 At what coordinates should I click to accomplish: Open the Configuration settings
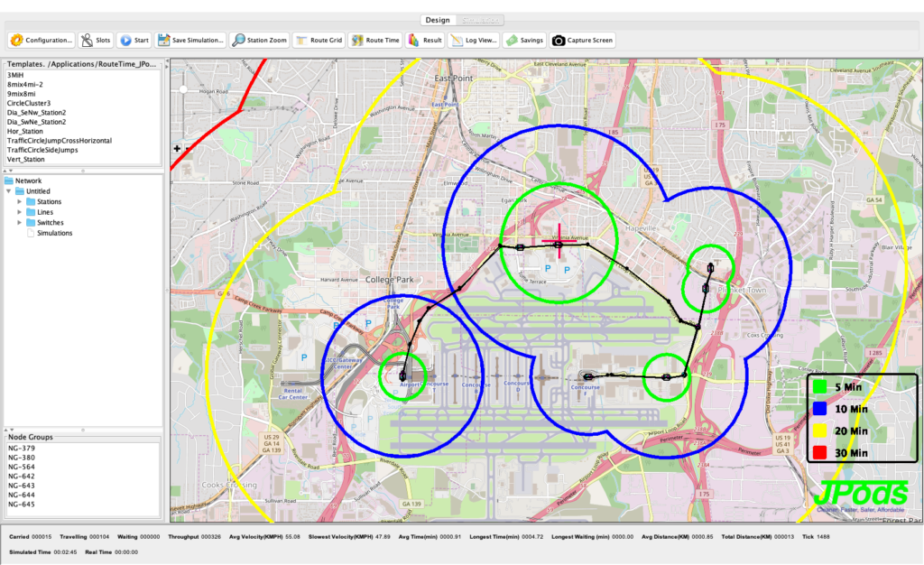42,40
